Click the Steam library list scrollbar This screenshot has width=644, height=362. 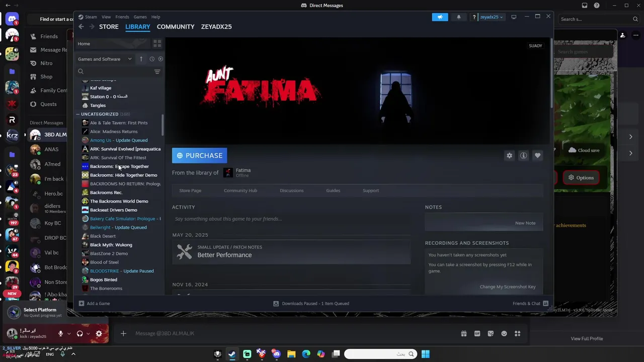pyautogui.click(x=163, y=125)
